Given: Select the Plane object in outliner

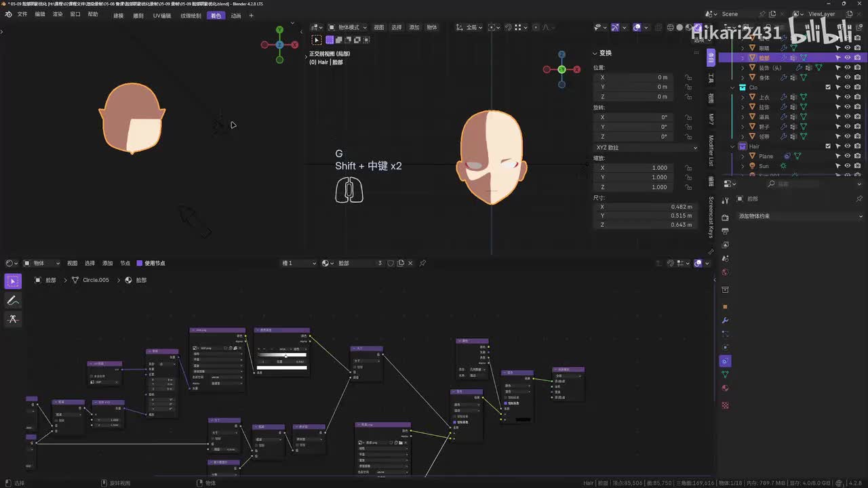Looking at the screenshot, I should tap(766, 157).
